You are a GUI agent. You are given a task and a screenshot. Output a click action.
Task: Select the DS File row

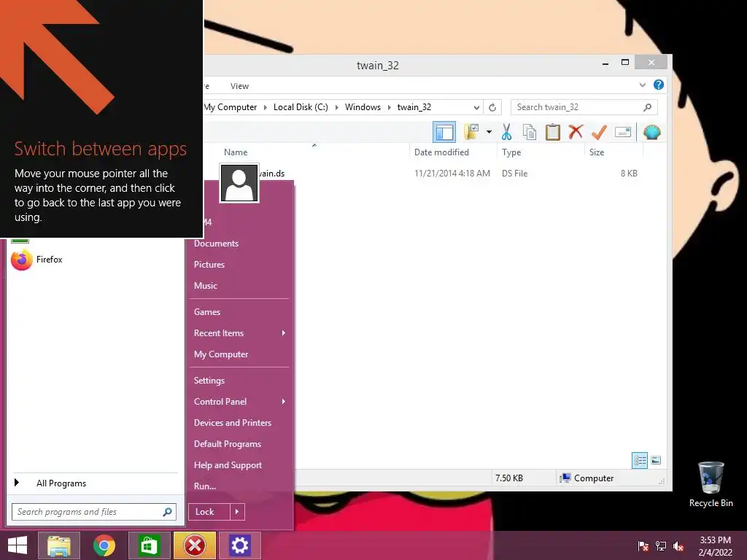429,174
